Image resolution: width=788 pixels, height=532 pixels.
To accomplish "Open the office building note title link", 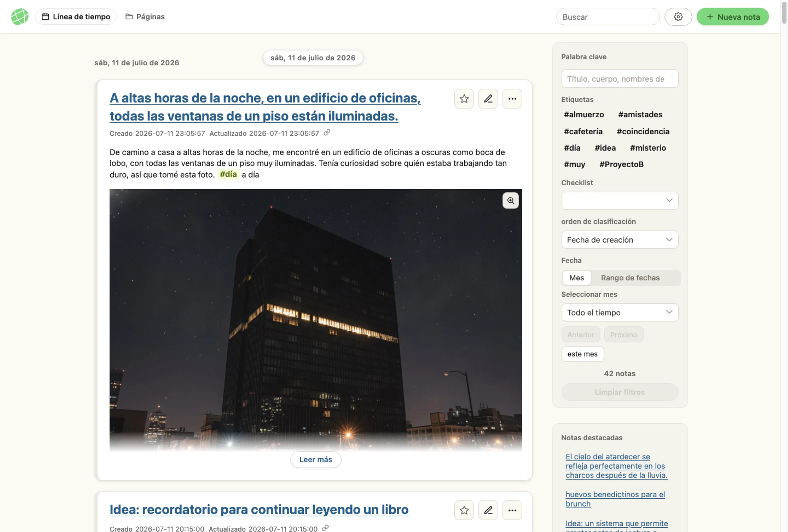I will [265, 107].
